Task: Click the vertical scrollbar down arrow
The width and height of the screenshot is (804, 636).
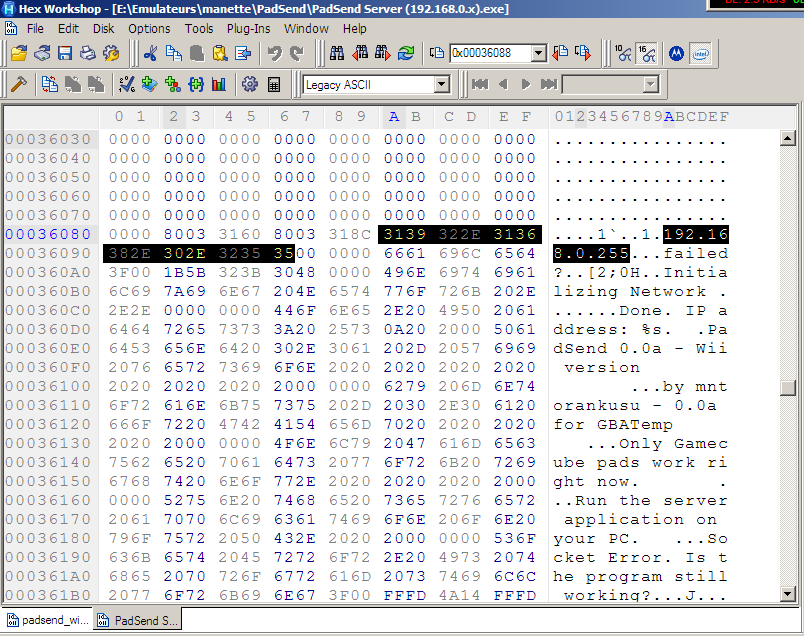Action: 788,594
